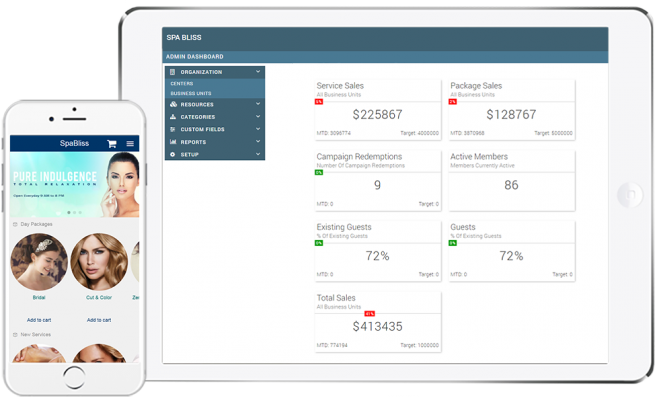Click the New Services section icon on phone
Image resolution: width=659 pixels, height=400 pixels.
[15, 335]
